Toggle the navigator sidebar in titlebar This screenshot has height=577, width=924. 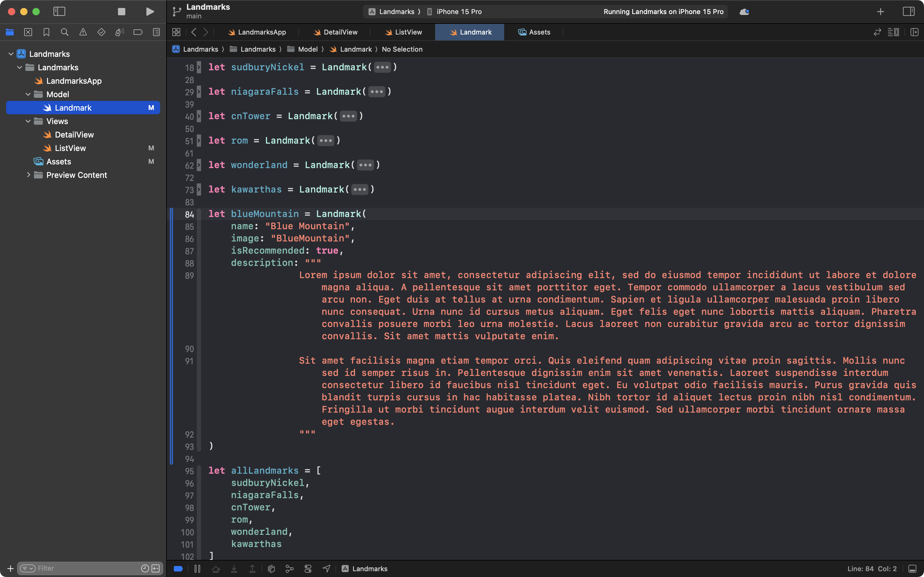point(60,11)
